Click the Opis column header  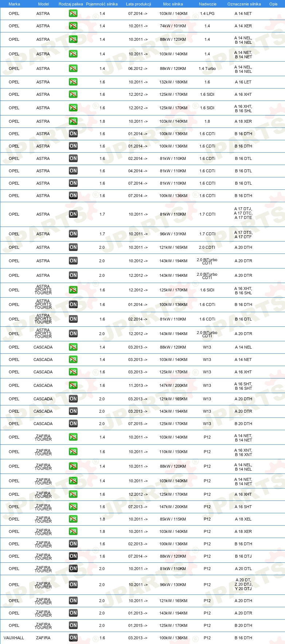coord(273,4)
